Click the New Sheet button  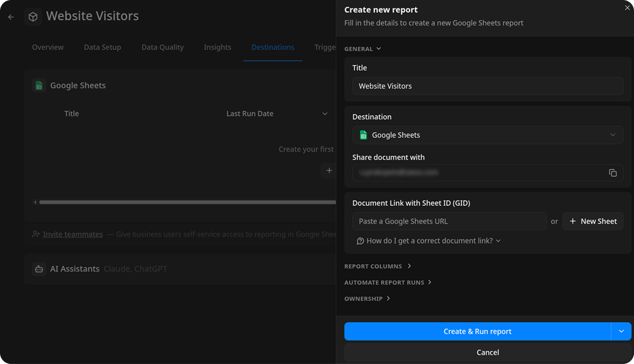(x=593, y=221)
